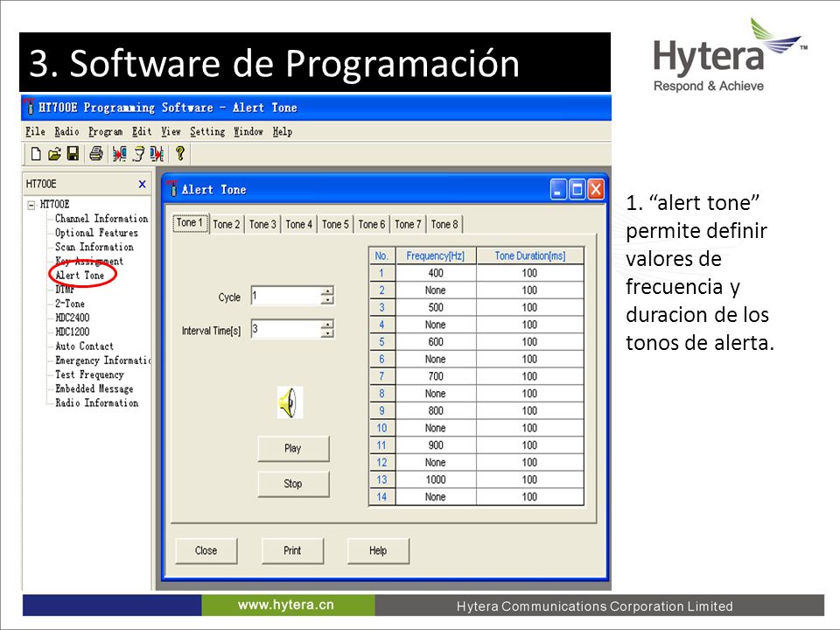Switch to the Tone 3 tab

(262, 225)
